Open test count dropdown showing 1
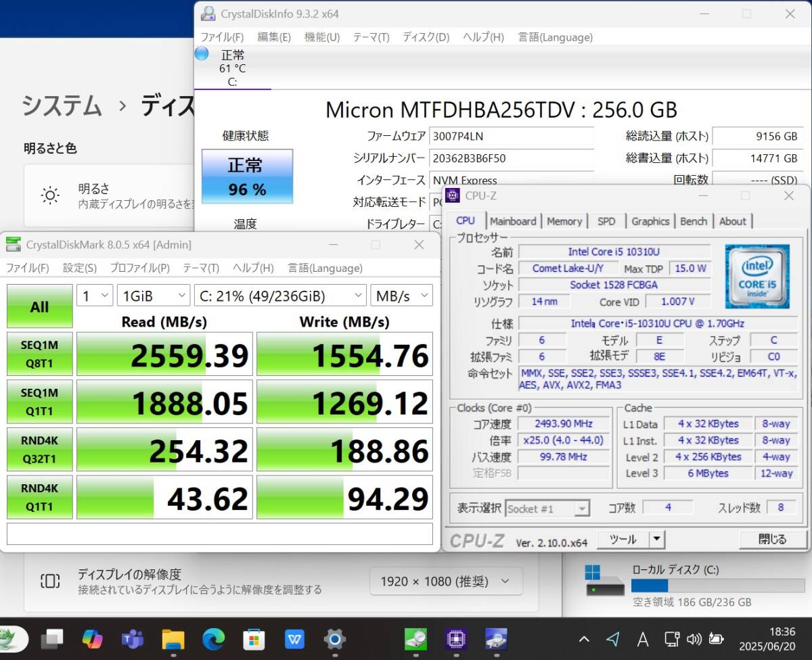Screen dimensions: 812x660 [95, 296]
